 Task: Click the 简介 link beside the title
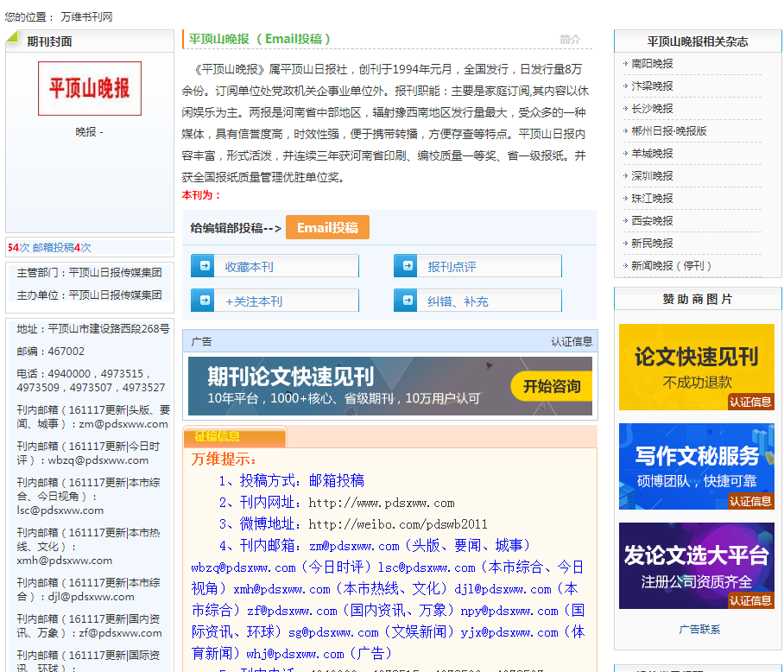pos(570,40)
